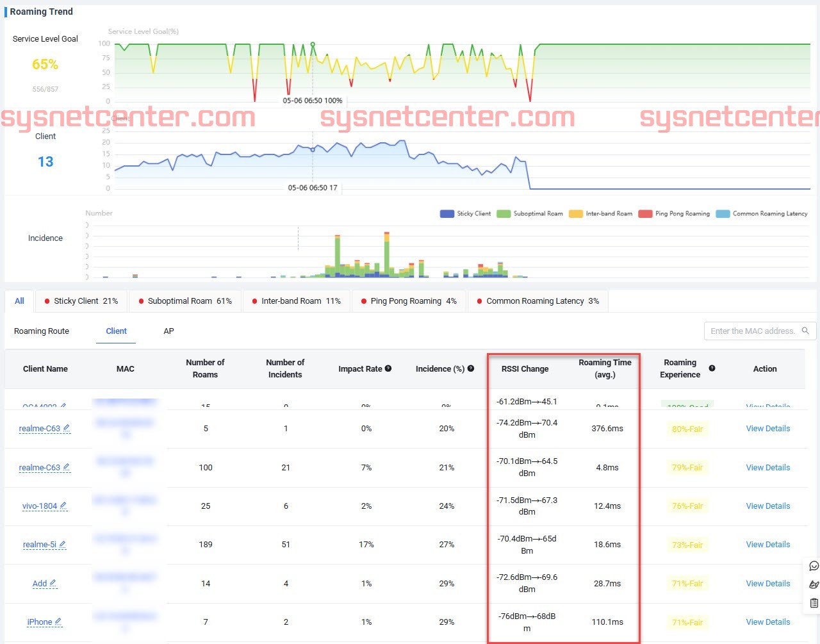Click the edit pencil next to Add client

pyautogui.click(x=53, y=583)
